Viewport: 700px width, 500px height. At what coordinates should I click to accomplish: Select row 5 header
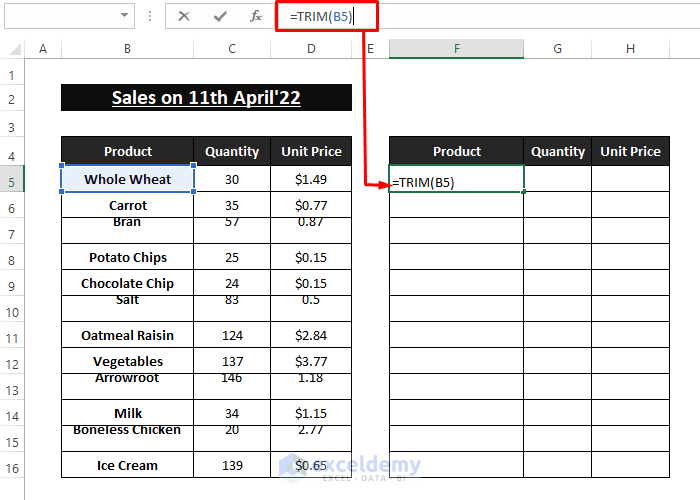click(12, 180)
